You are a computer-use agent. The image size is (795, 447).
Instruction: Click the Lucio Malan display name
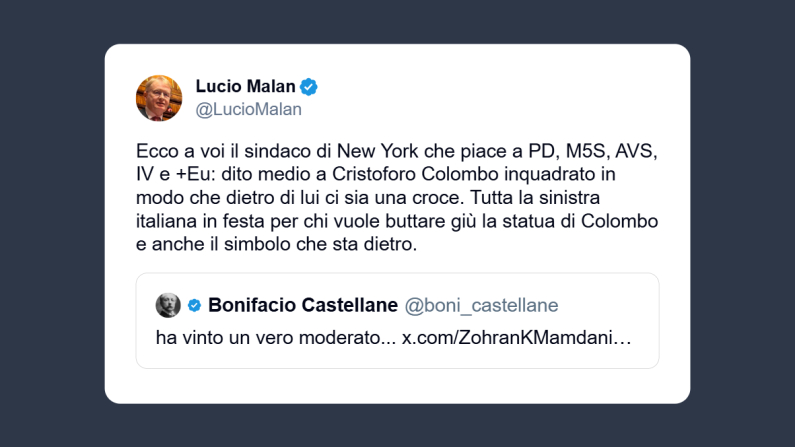pos(245,87)
